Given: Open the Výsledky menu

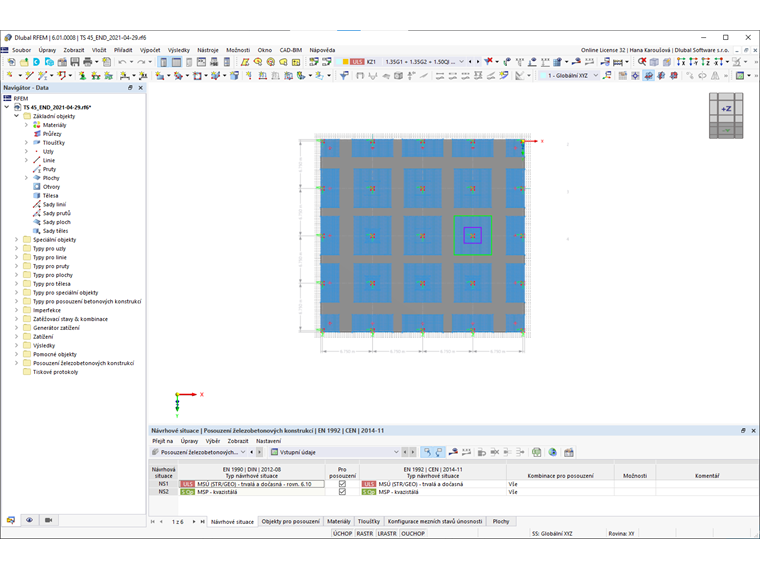Looking at the screenshot, I should coord(179,50).
